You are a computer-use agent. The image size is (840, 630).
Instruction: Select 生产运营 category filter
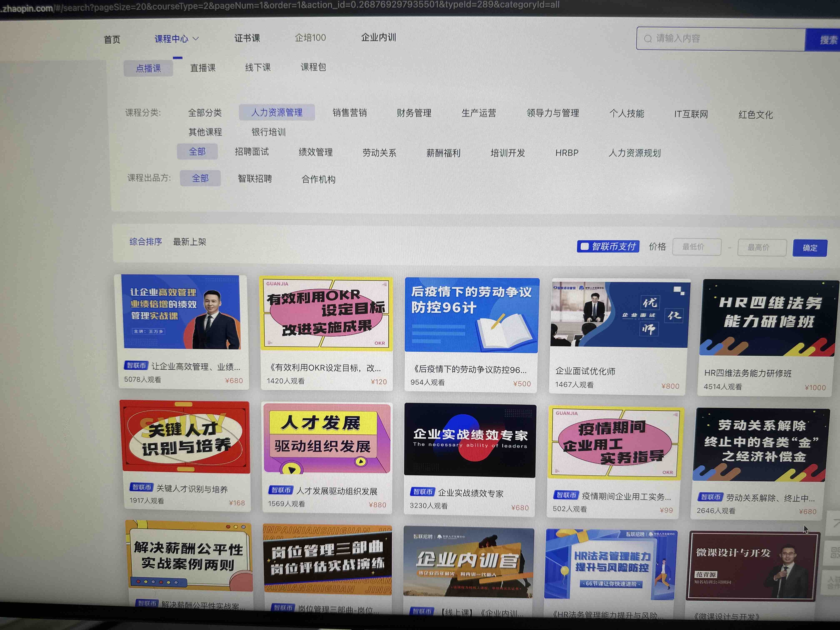(479, 113)
